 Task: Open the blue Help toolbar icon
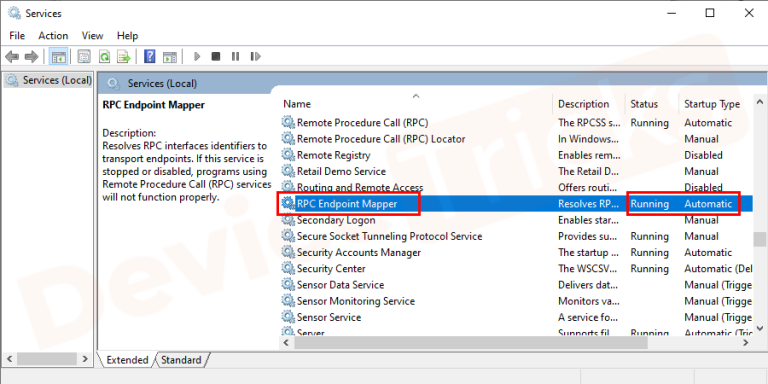tap(150, 56)
